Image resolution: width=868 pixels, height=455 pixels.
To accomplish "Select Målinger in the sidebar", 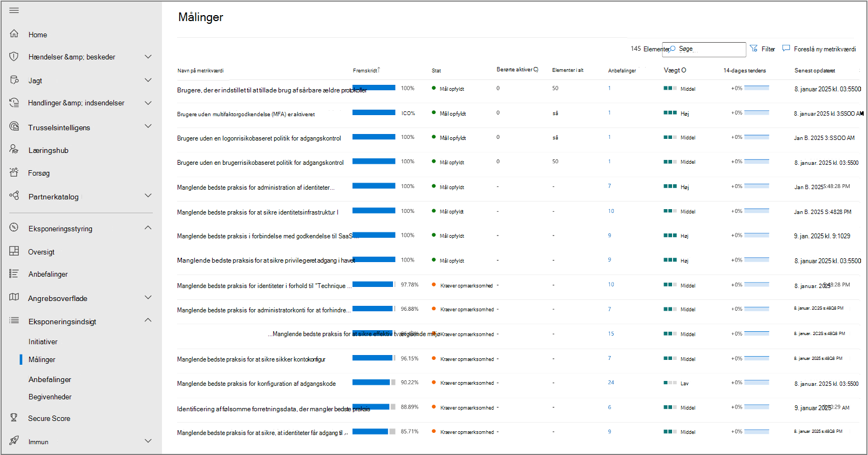I will click(x=42, y=360).
